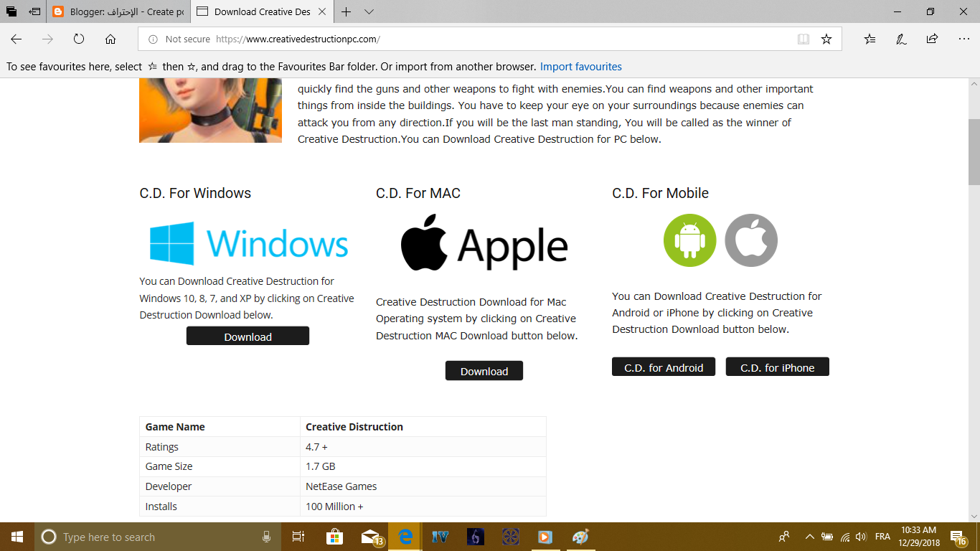Share this page icon
980x551 pixels.
click(932, 39)
